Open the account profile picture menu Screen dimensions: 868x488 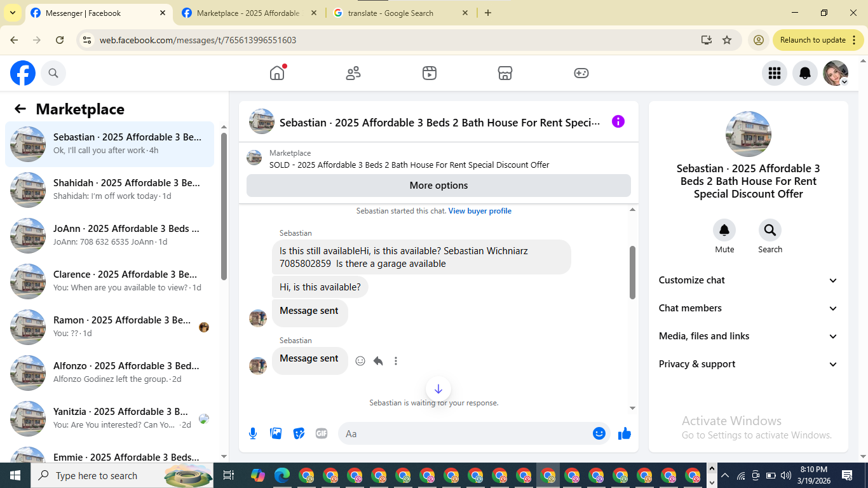[835, 73]
